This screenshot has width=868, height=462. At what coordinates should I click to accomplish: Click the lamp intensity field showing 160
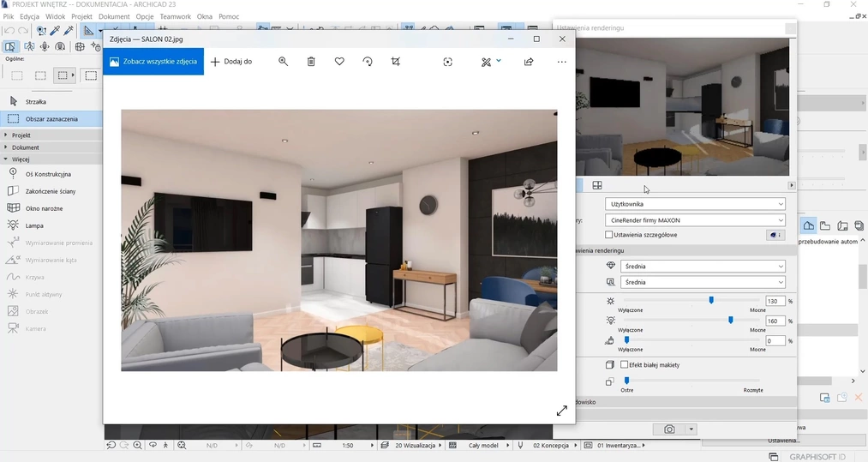[x=775, y=321]
